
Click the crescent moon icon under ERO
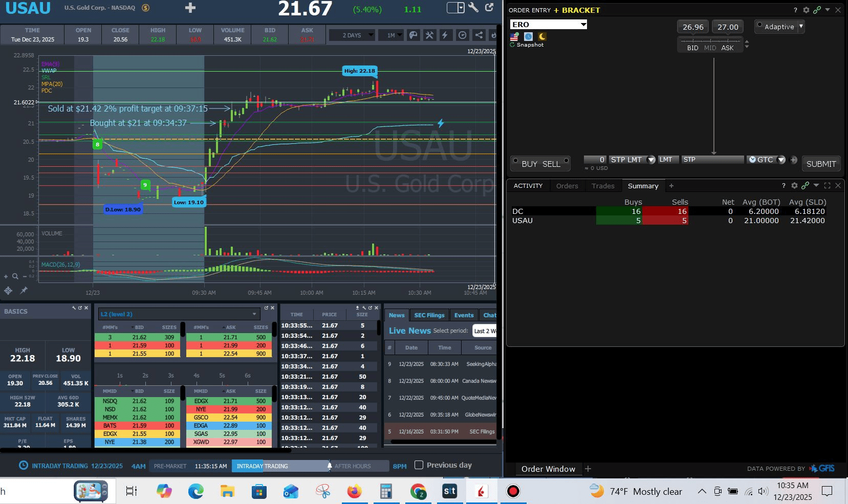pyautogui.click(x=542, y=36)
